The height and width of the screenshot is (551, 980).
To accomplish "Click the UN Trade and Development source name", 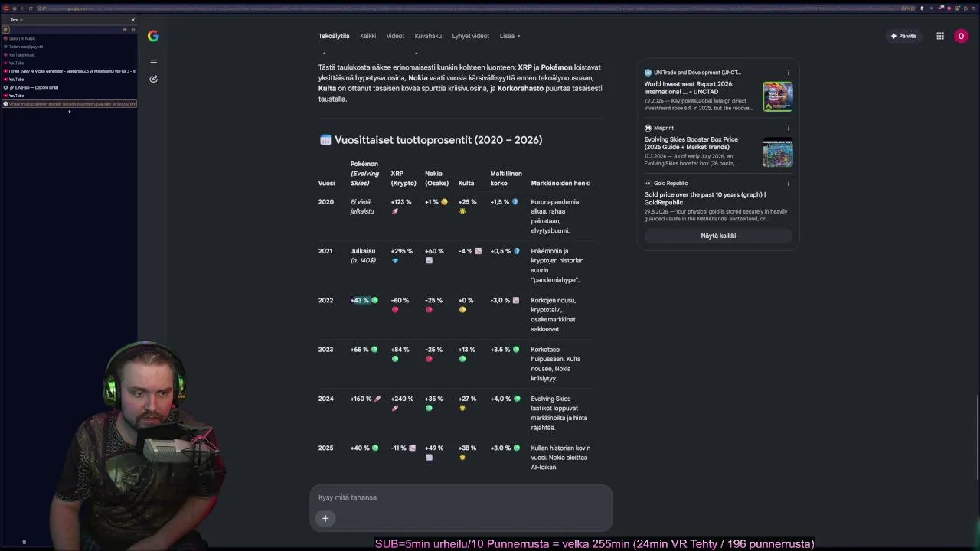I will pyautogui.click(x=697, y=73).
